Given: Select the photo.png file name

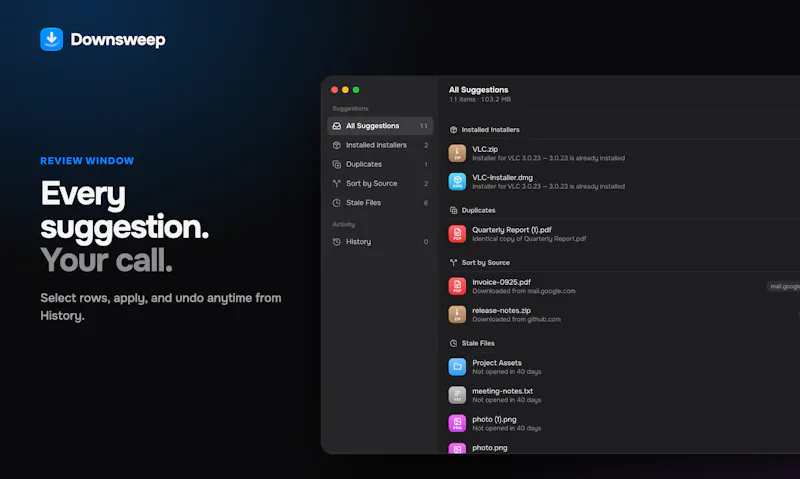Looking at the screenshot, I should pyautogui.click(x=490, y=448).
